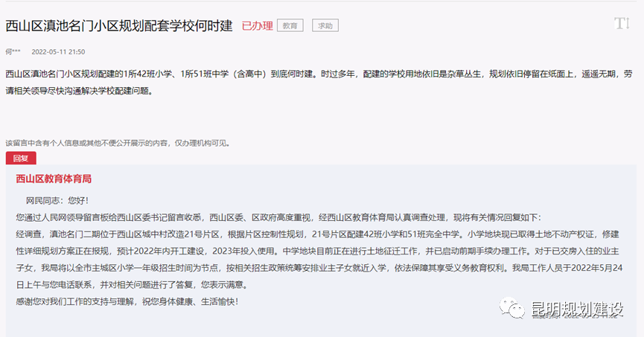Screen dimensions: 644x337
Task: Click the poster username 何***
Action: coord(13,52)
